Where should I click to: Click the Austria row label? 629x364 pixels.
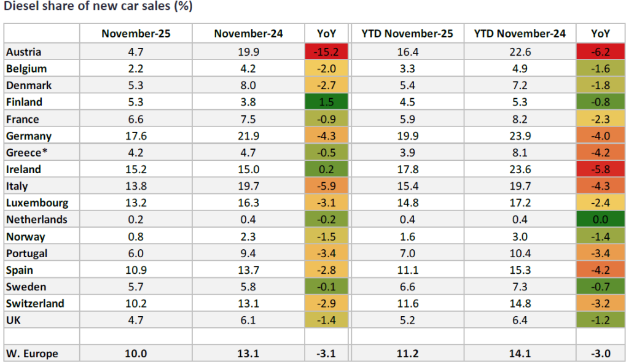click(x=23, y=52)
